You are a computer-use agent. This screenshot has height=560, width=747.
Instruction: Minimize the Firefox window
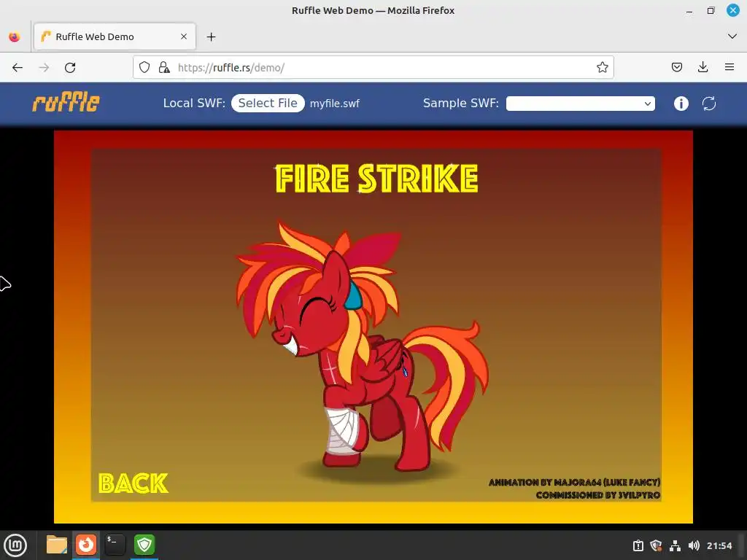[x=689, y=10]
